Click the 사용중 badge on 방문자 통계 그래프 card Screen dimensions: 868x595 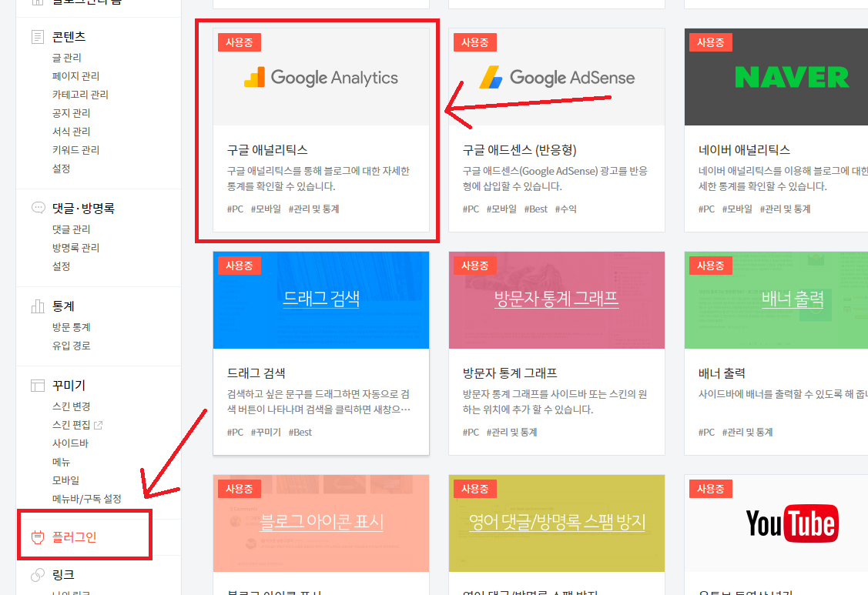tap(475, 266)
